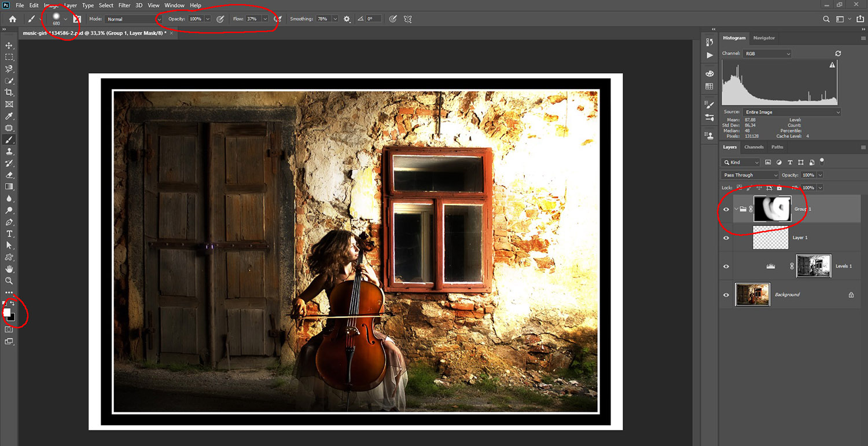Screen dimensions: 868x446
Task: Select the Clone Stamp tool
Action: pos(9,151)
